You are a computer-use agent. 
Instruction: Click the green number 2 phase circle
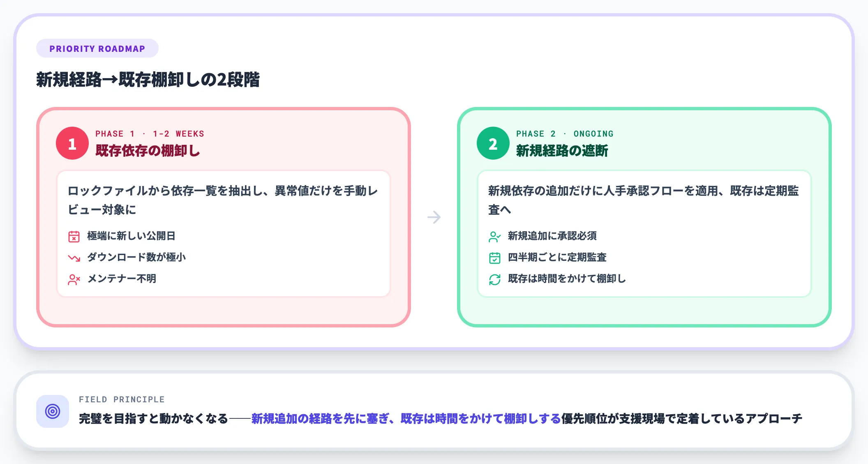(493, 143)
